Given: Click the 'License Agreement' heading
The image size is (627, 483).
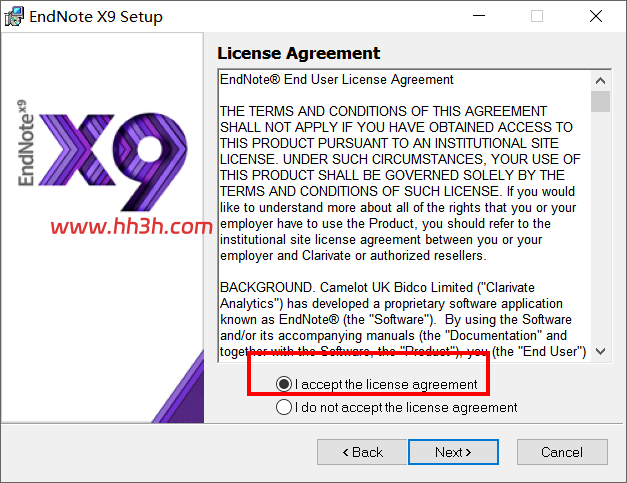Looking at the screenshot, I should coord(299,53).
